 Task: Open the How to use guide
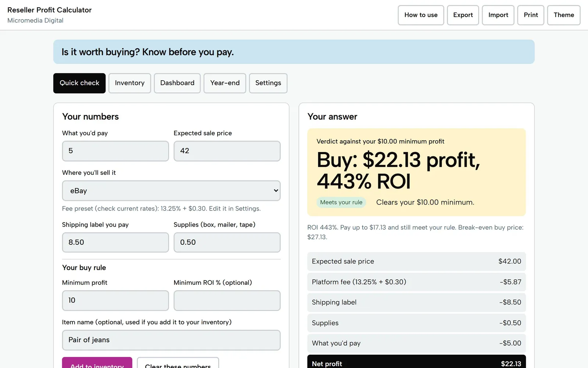click(x=421, y=15)
